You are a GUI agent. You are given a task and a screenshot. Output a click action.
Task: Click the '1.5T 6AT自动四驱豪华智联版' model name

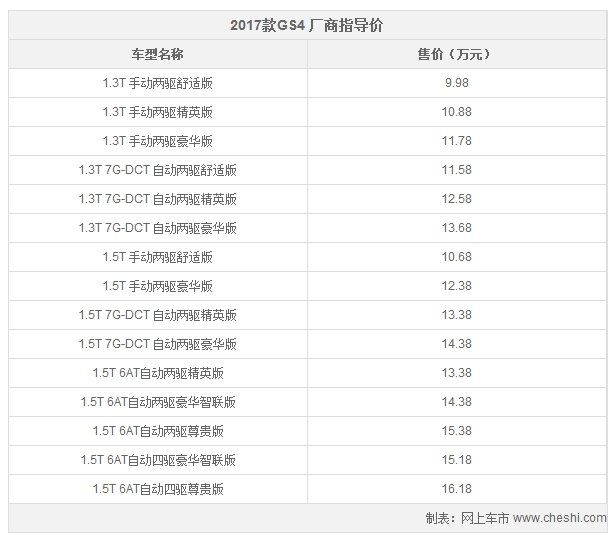point(158,460)
